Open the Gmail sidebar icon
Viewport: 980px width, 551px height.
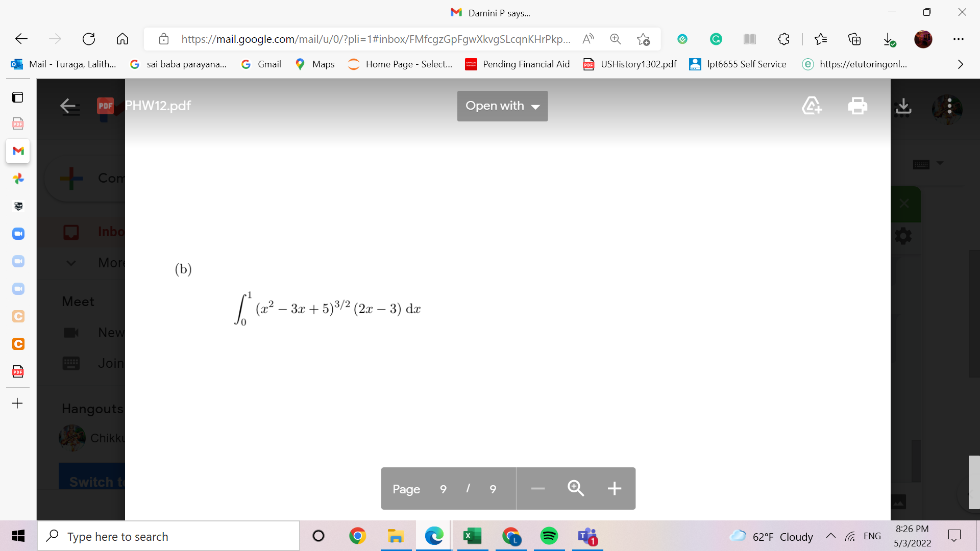tap(18, 151)
